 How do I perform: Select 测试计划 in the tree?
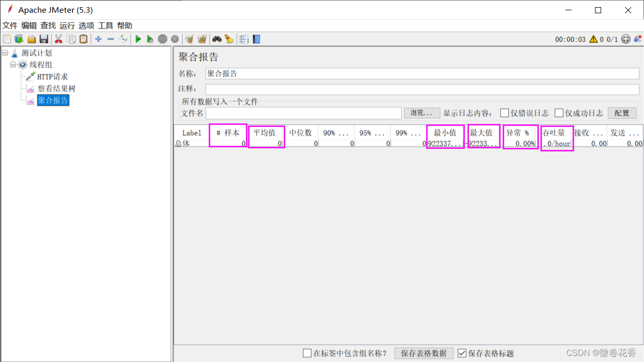[36, 53]
